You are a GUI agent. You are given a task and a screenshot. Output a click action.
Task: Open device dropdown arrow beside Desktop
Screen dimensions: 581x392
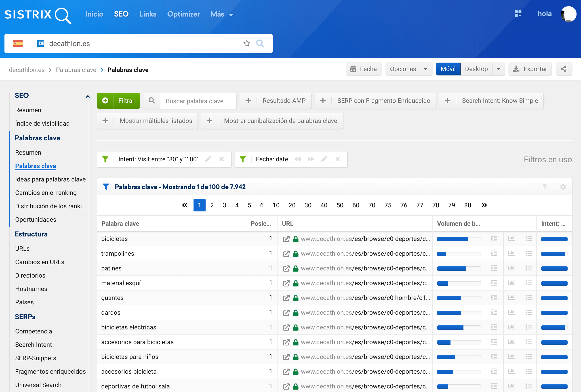[498, 69]
